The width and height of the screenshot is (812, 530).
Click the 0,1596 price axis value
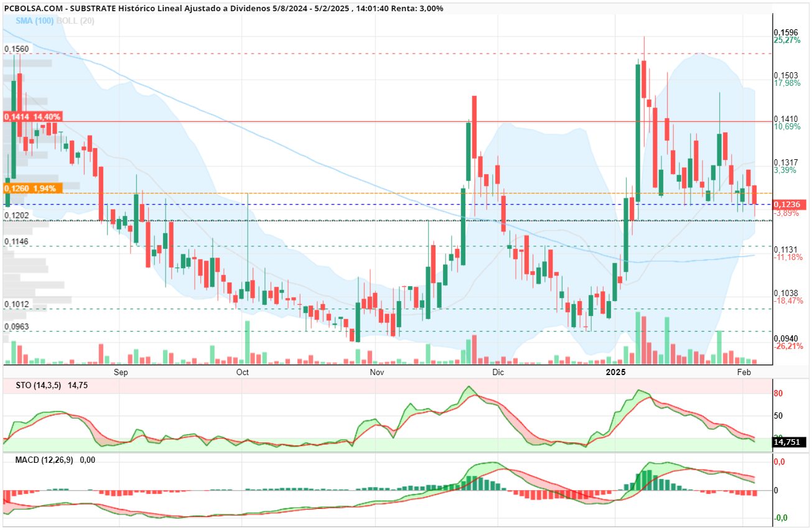tap(785, 32)
